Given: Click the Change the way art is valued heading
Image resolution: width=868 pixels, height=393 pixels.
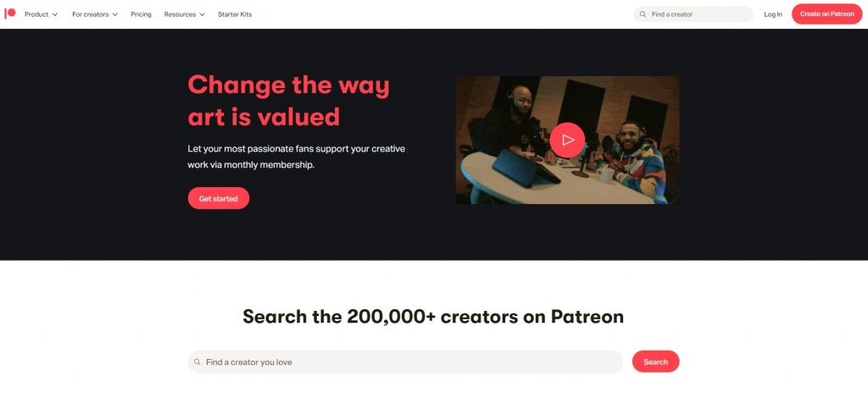Looking at the screenshot, I should pos(288,101).
